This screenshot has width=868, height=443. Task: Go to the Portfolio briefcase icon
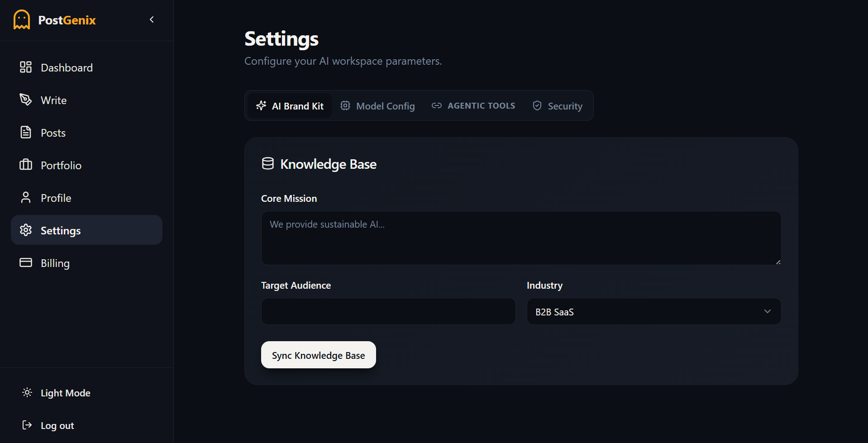26,165
